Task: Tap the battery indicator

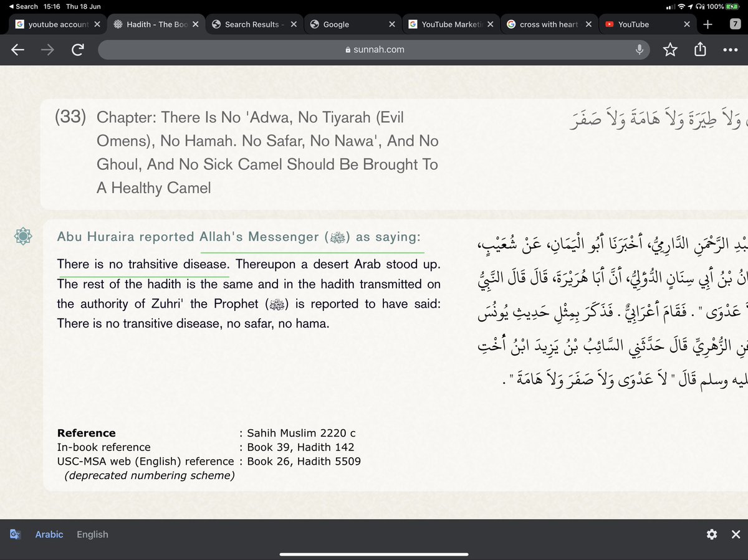Action: click(x=732, y=6)
